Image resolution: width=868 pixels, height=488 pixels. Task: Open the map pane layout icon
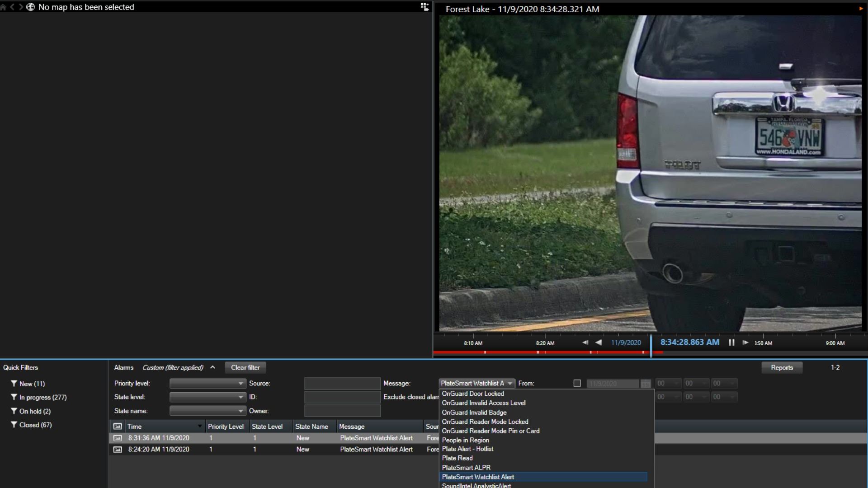coord(425,7)
